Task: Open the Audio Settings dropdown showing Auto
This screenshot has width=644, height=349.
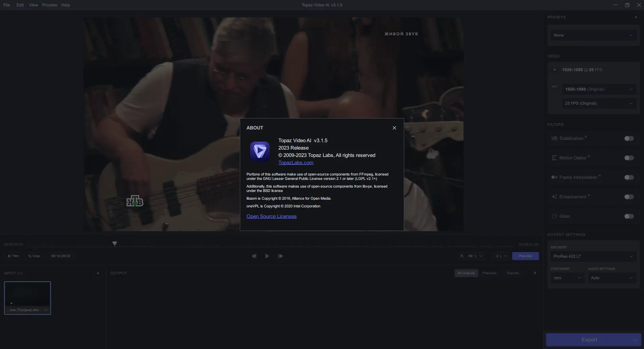Action: pyautogui.click(x=612, y=278)
